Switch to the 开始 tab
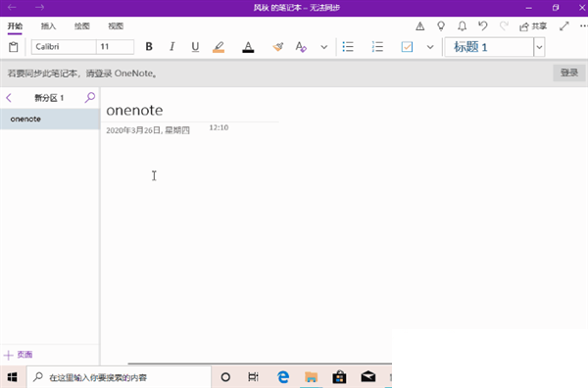The width and height of the screenshot is (588, 388). pos(15,25)
